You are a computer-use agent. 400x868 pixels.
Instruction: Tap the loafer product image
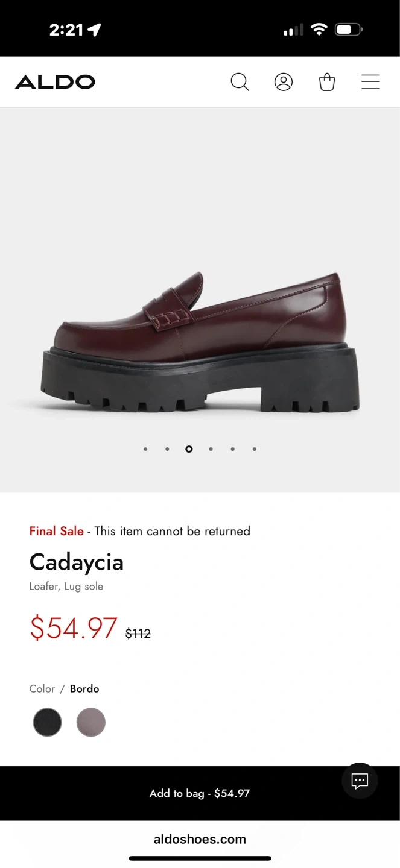click(200, 344)
